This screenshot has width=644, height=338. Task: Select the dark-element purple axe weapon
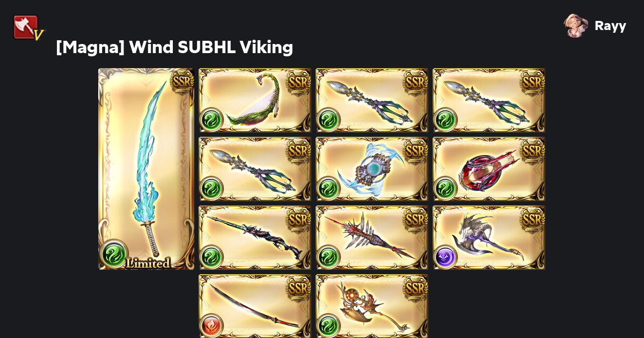pyautogui.click(x=489, y=238)
